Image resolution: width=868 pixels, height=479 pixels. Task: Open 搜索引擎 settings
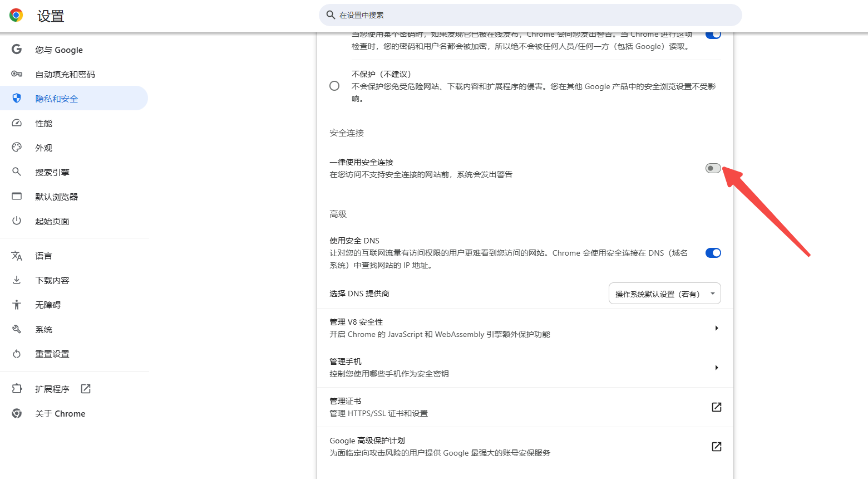pos(74,172)
